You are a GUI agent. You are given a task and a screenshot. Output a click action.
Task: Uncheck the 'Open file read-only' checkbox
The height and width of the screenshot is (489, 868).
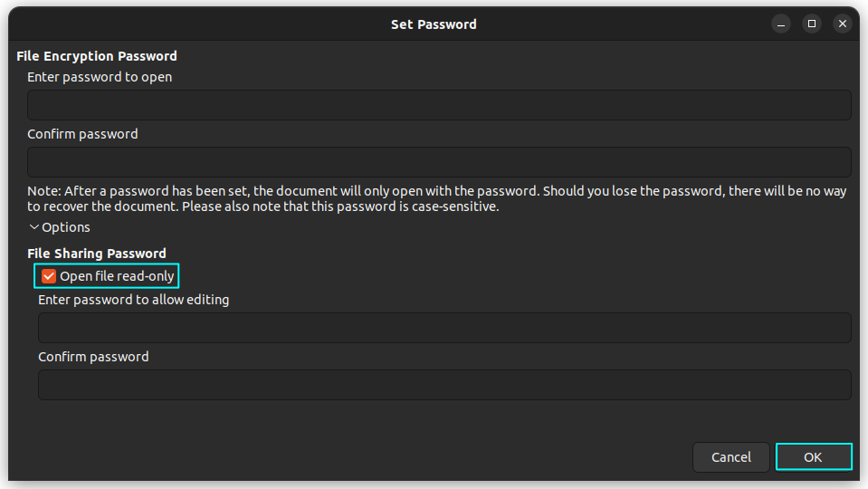[49, 276]
